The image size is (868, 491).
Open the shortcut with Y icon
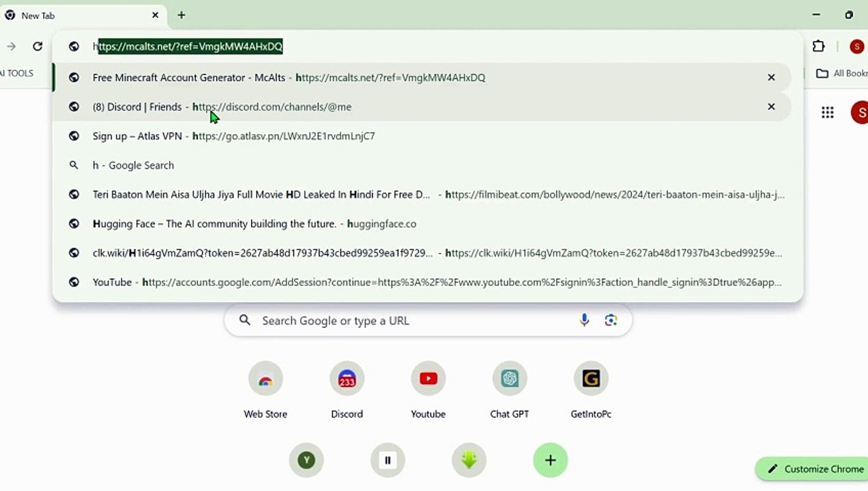[306, 460]
